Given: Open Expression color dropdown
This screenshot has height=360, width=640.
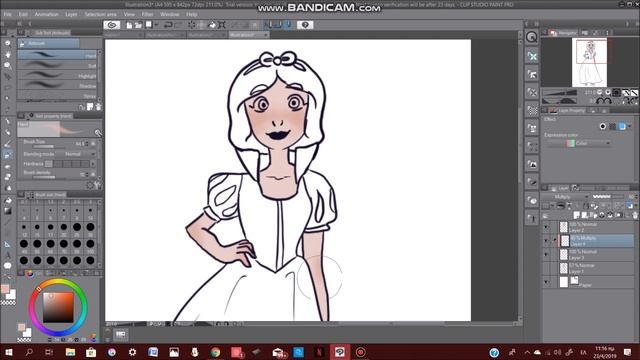Looking at the screenshot, I should pos(578,143).
